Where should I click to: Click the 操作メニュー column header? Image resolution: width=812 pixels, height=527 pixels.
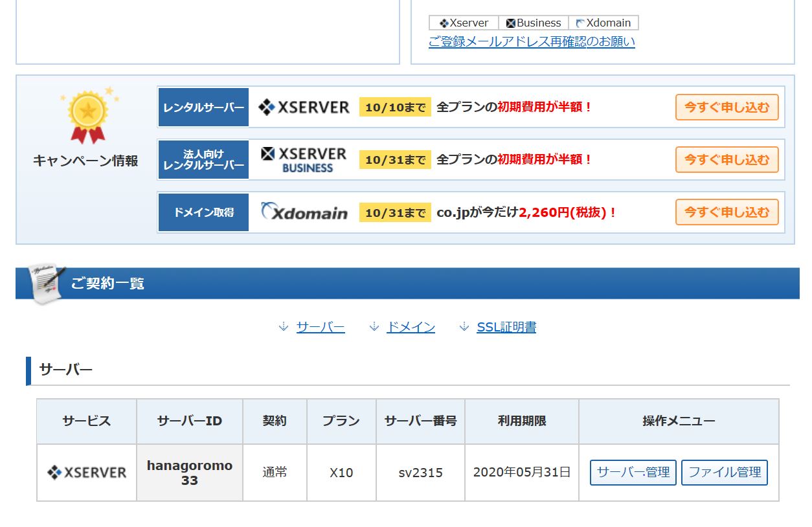coord(679,421)
